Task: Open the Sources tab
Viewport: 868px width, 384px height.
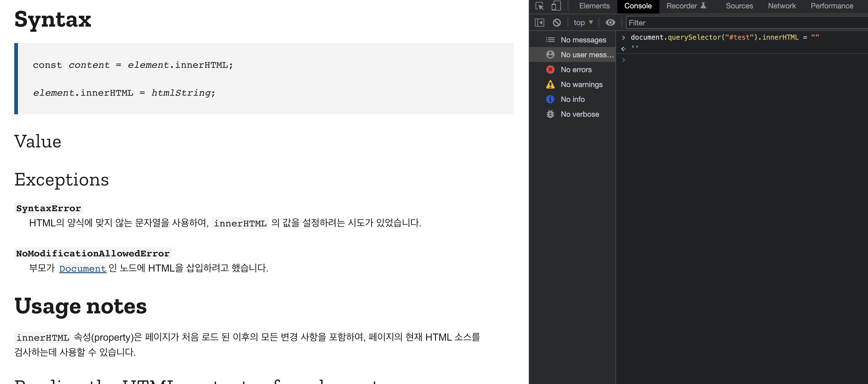Action: click(x=739, y=6)
